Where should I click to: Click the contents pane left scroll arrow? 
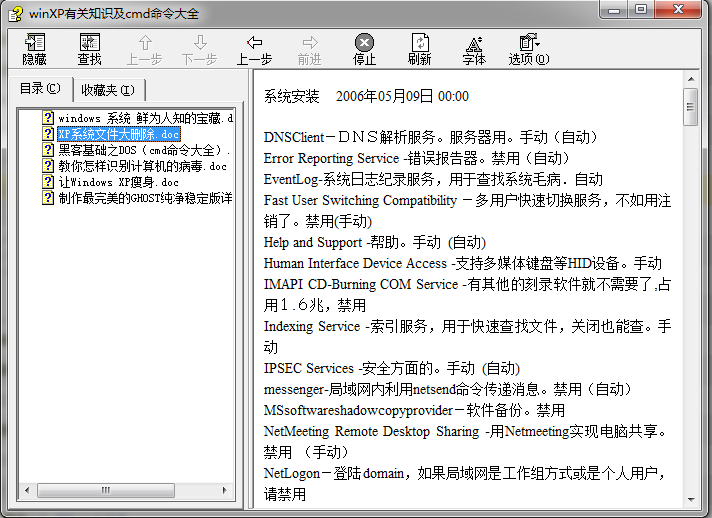click(27, 490)
